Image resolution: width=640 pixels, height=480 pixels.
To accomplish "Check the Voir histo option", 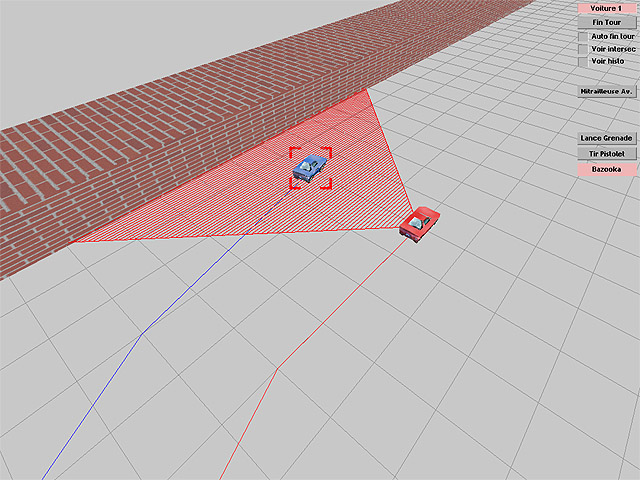I will tap(583, 61).
